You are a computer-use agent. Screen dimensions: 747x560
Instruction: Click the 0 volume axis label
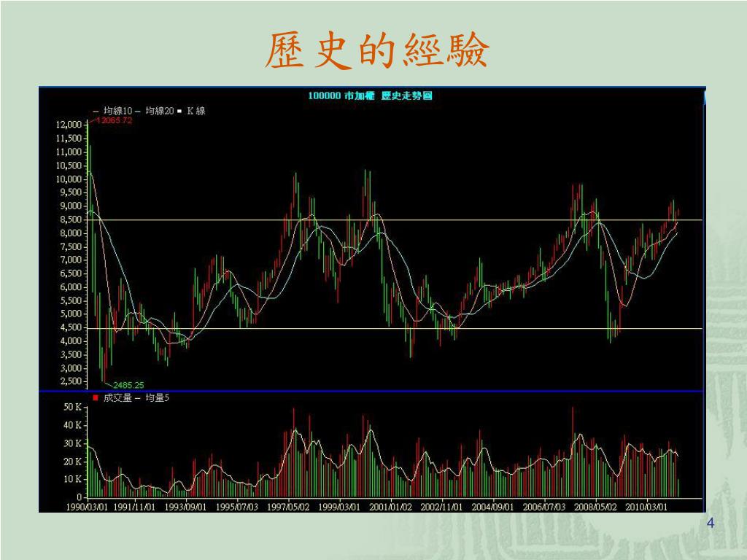80,497
